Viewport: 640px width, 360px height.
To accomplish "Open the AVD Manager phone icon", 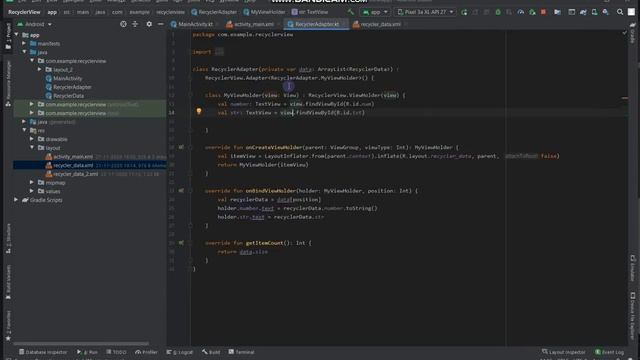I will coord(594,12).
